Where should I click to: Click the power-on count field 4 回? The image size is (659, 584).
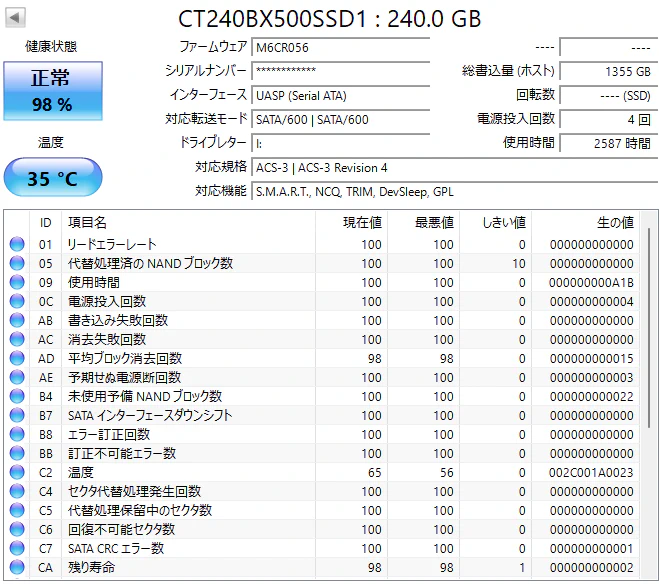609,119
